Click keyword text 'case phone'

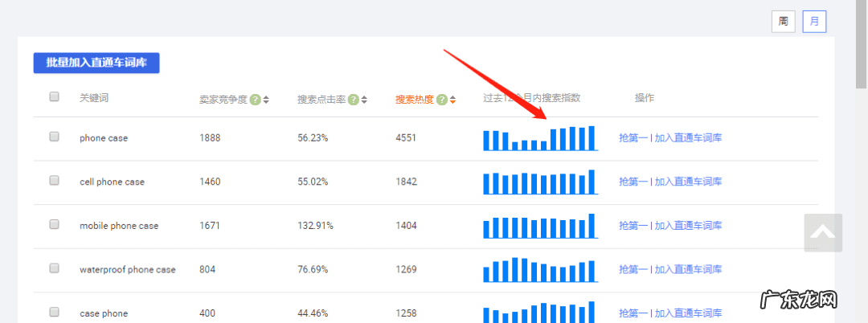click(x=104, y=313)
